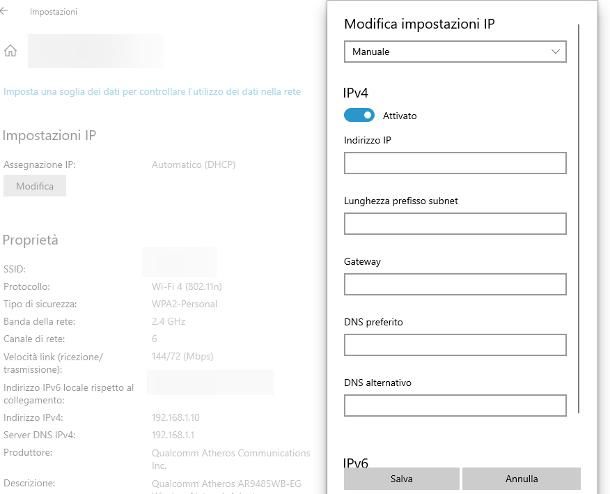Image resolution: width=610 pixels, height=494 pixels.
Task: Go to the Home page icon
Action: tap(11, 50)
